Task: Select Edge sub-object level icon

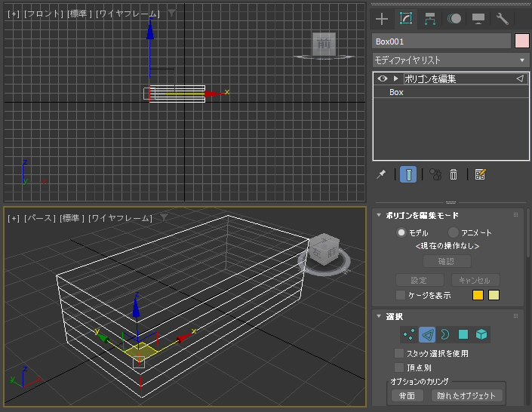Action: pos(427,334)
